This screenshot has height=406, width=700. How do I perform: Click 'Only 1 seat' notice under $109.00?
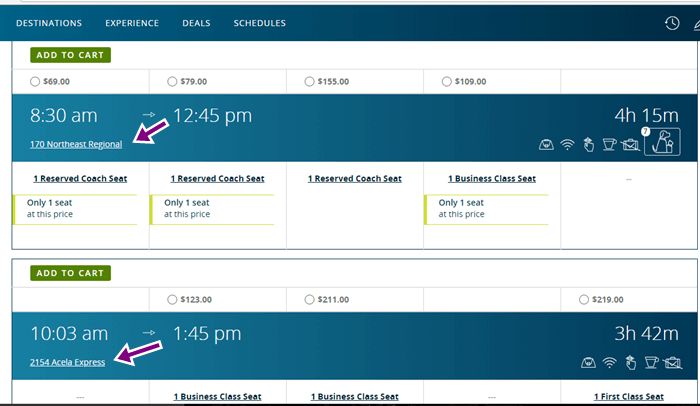tap(487, 209)
